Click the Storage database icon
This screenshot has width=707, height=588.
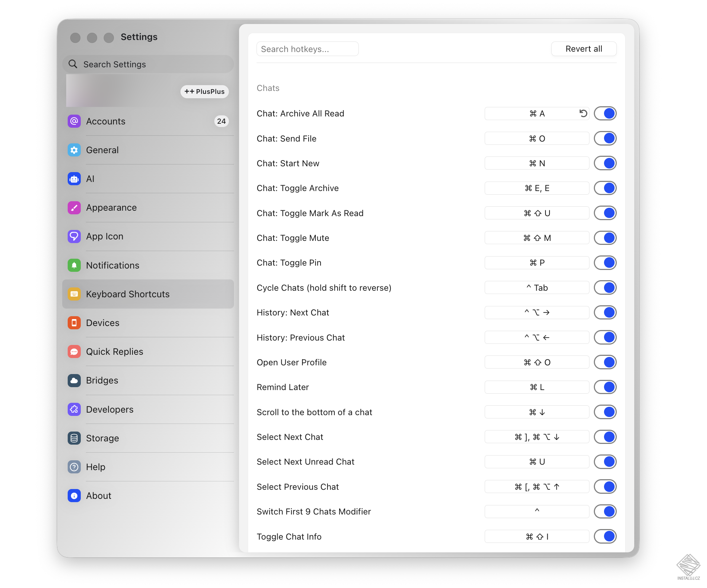[x=74, y=438]
